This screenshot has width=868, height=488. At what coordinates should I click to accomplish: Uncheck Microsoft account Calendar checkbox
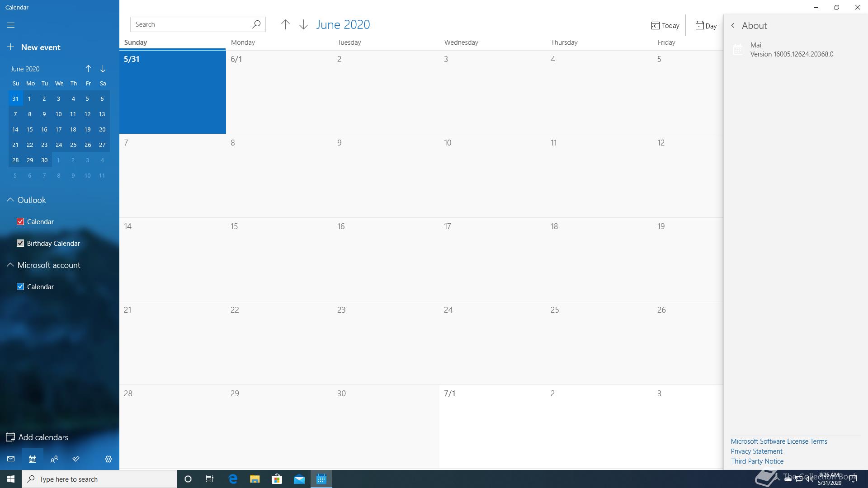pos(20,286)
